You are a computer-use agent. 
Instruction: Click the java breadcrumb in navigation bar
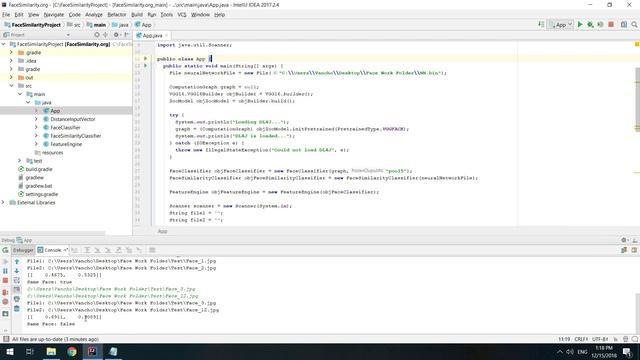120,25
